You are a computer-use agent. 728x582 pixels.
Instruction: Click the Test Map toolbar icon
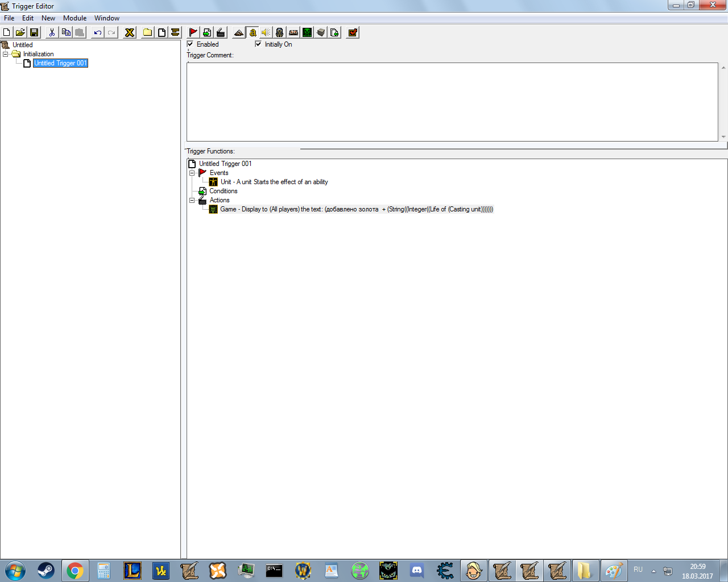click(353, 32)
